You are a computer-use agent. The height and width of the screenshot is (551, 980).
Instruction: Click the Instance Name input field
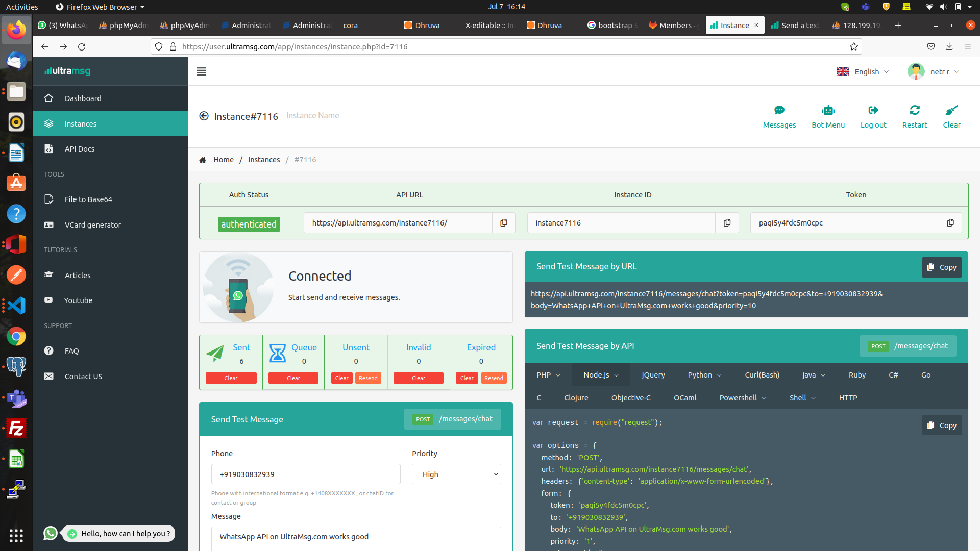[365, 116]
